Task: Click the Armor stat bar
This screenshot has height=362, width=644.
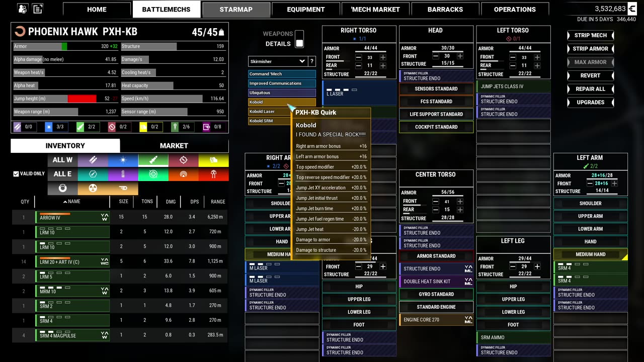Action: point(66,46)
